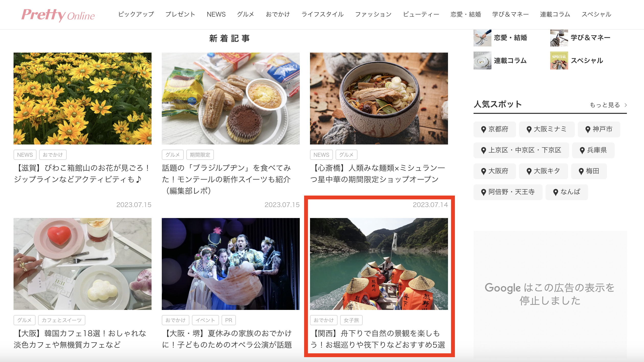Open the yellow flowers article thumbnail
The height and width of the screenshot is (362, 644).
click(x=82, y=99)
